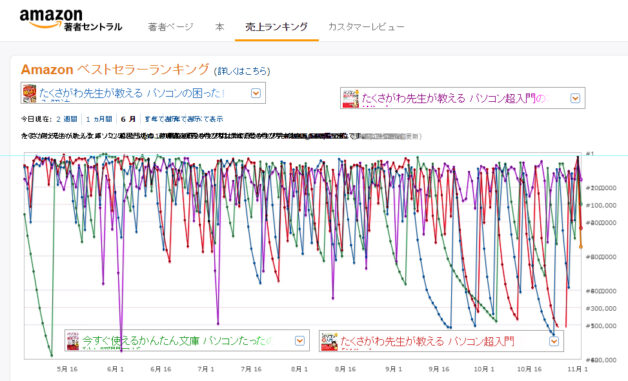Click the Amazon ベストセラーランキング heading
The image size is (628, 381).
tap(115, 70)
